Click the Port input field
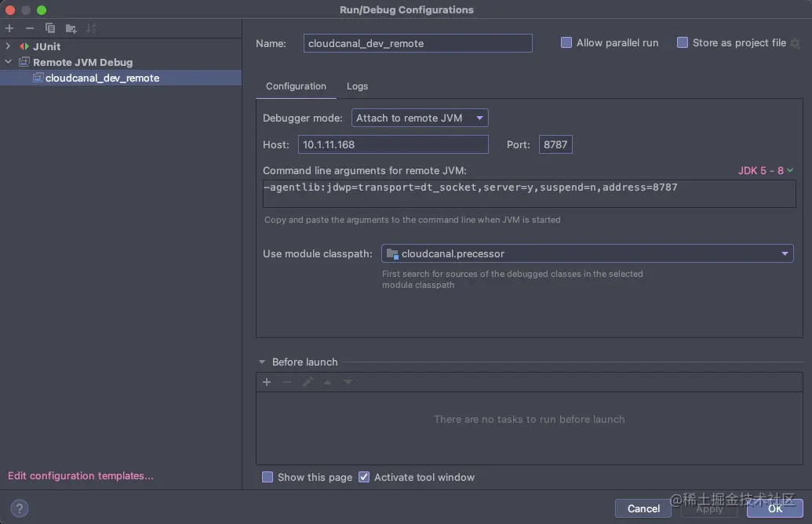Viewport: 812px width, 524px height. pyautogui.click(x=555, y=144)
